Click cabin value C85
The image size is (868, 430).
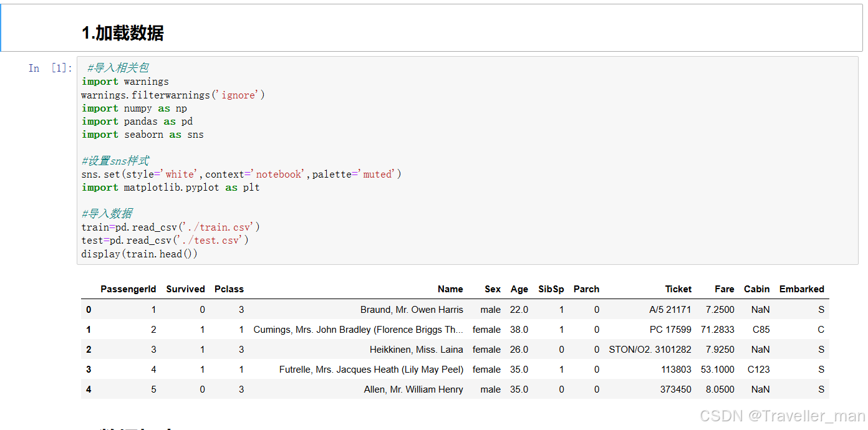coord(761,330)
